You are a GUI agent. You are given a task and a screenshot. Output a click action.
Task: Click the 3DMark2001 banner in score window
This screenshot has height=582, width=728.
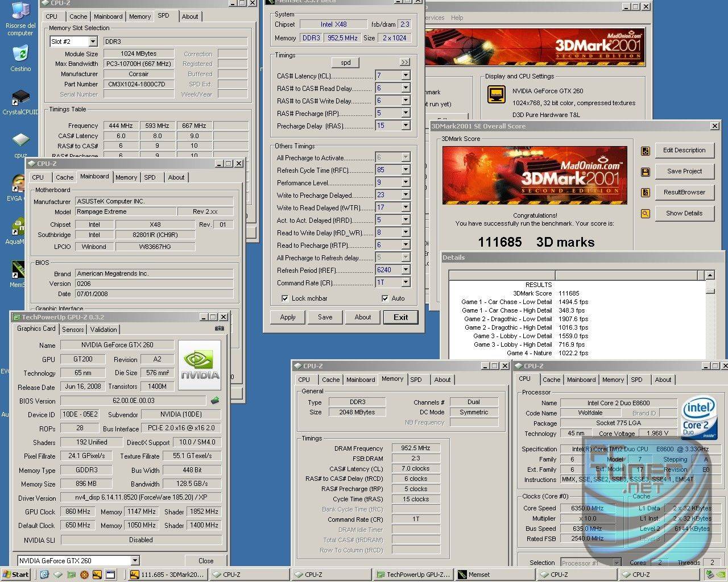click(x=535, y=175)
